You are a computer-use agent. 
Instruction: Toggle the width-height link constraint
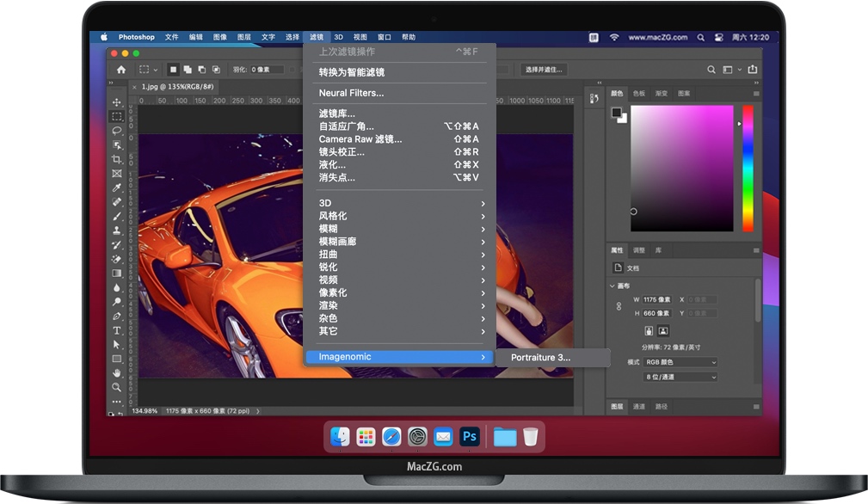tap(619, 306)
